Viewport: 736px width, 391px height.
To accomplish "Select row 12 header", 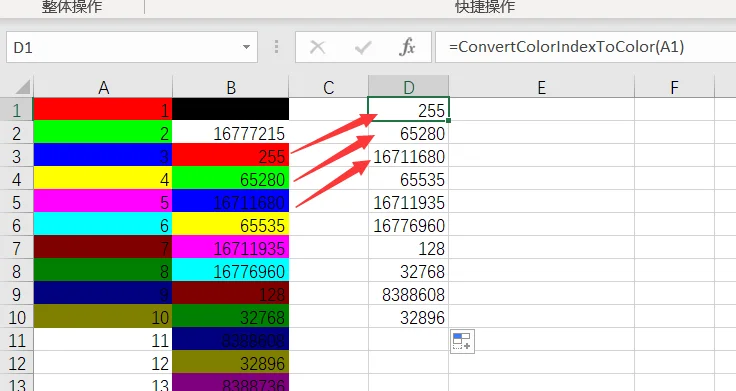I will (x=16, y=363).
